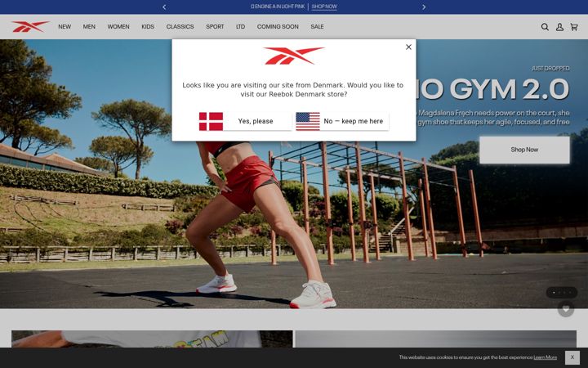The image size is (588, 368).
Task: Click the hero carousel pagination dots
Action: click(561, 292)
